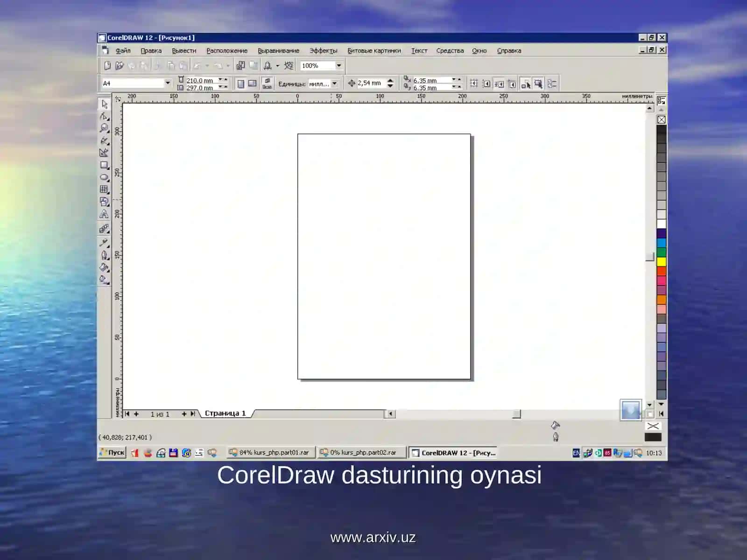Toggle Snap to Grid button

474,84
